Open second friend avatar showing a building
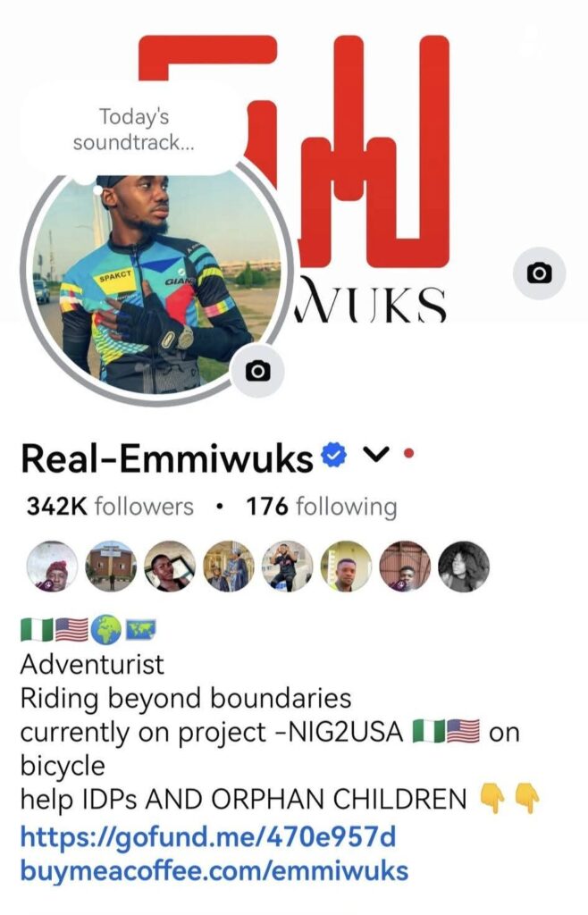588x915 pixels. [x=111, y=567]
